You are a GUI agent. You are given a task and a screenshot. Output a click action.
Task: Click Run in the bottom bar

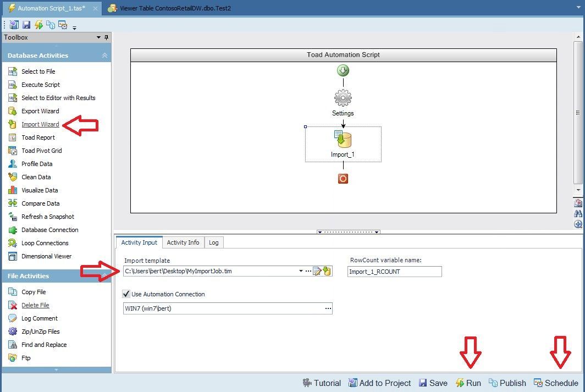click(468, 383)
